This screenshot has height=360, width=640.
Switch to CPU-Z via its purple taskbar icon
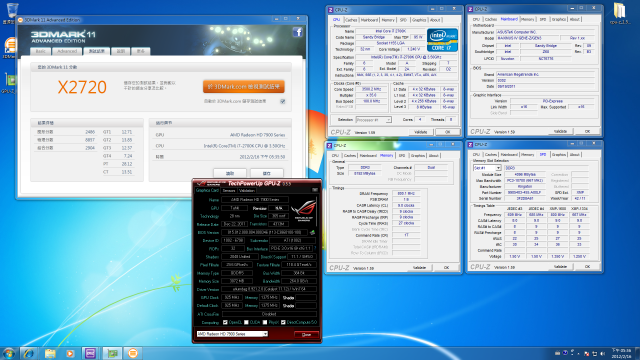click(90, 353)
